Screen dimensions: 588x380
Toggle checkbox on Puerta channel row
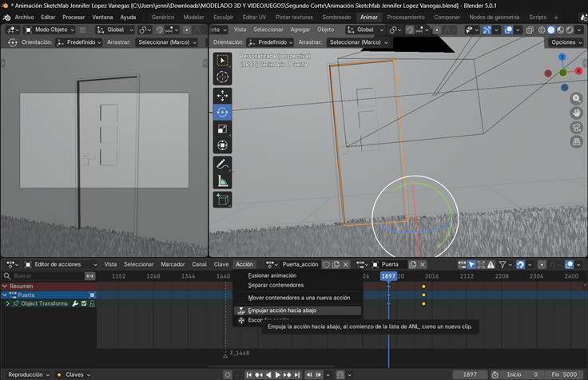[92, 295]
